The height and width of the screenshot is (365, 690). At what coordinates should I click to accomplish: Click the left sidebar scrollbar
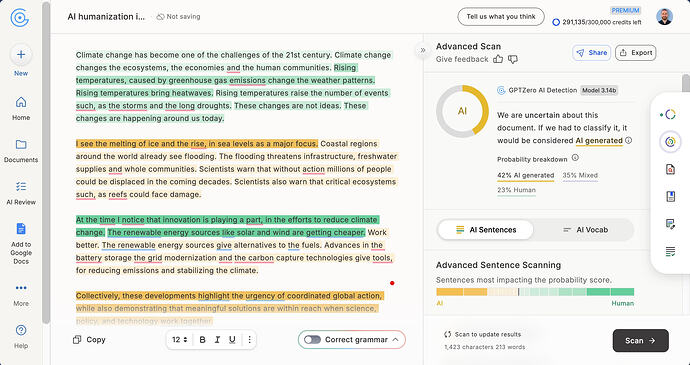coord(46,163)
